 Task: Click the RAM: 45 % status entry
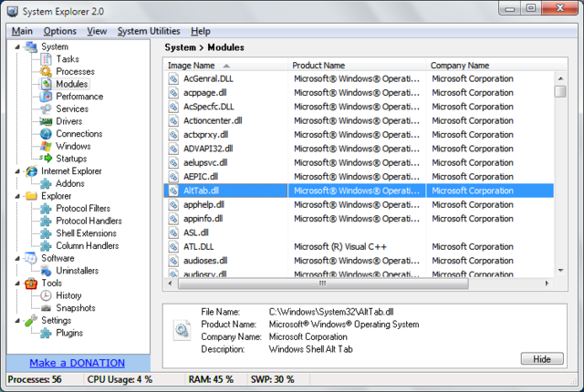211,380
